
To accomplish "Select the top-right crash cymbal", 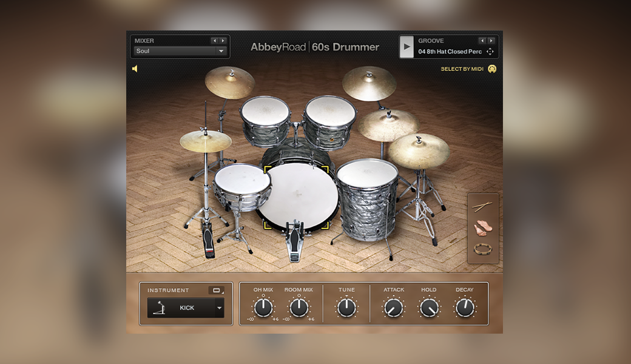I will (x=369, y=83).
